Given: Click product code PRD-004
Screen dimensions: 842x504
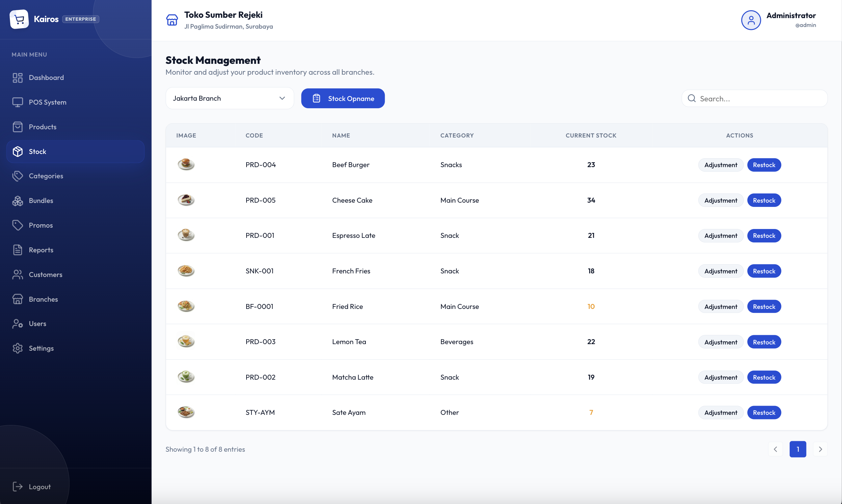Looking at the screenshot, I should pyautogui.click(x=261, y=165).
